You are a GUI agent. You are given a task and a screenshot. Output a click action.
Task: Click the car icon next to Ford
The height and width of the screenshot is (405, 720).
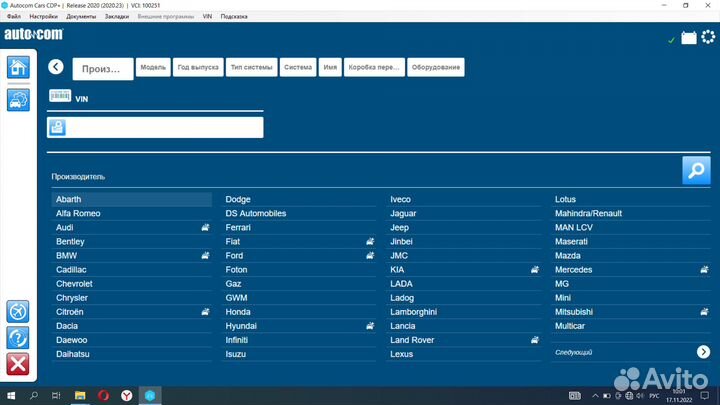click(x=370, y=255)
